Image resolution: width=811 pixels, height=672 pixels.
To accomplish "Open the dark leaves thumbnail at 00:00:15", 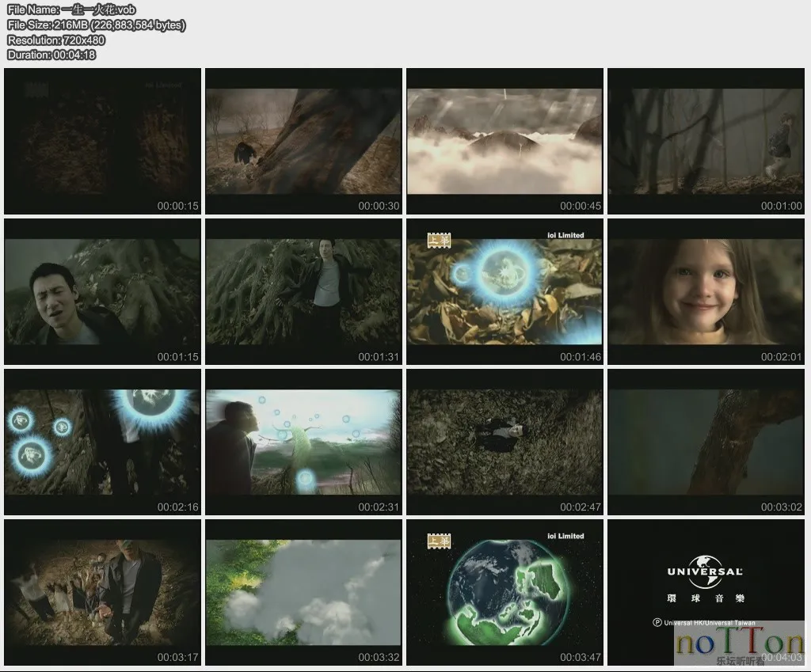I will click(x=103, y=141).
